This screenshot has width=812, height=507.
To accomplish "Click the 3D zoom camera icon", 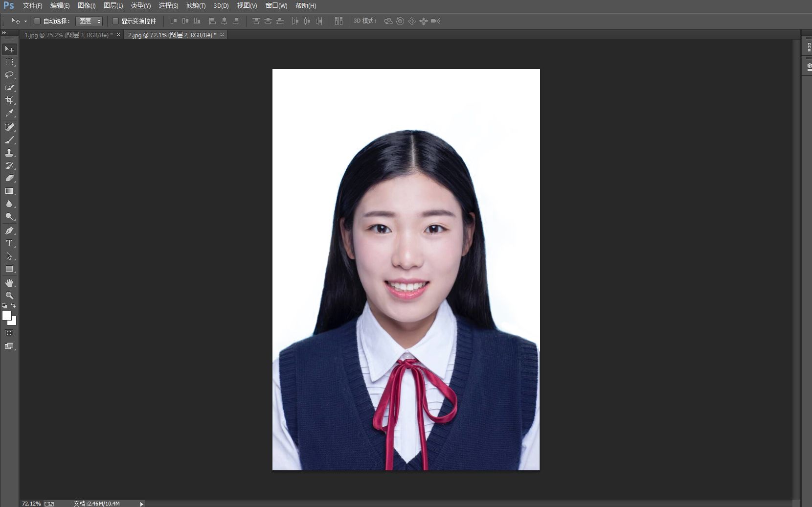I will coord(435,21).
